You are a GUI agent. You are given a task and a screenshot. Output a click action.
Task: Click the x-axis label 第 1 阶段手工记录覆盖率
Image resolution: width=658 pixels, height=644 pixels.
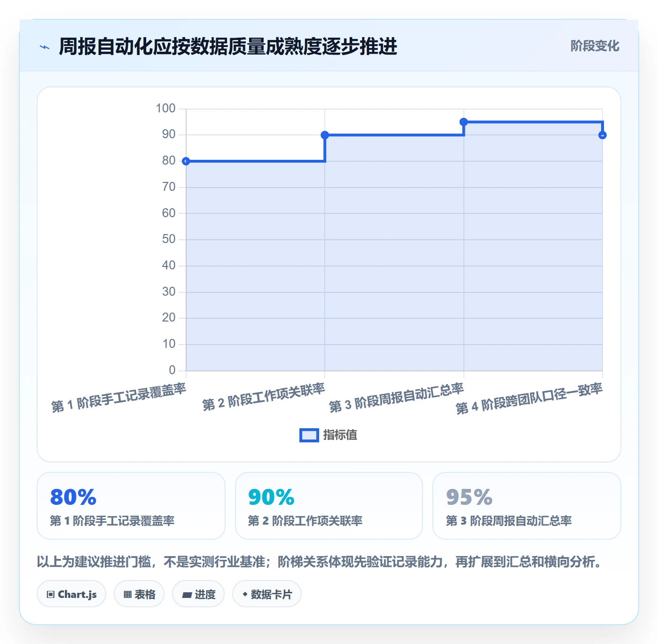pyautogui.click(x=119, y=398)
